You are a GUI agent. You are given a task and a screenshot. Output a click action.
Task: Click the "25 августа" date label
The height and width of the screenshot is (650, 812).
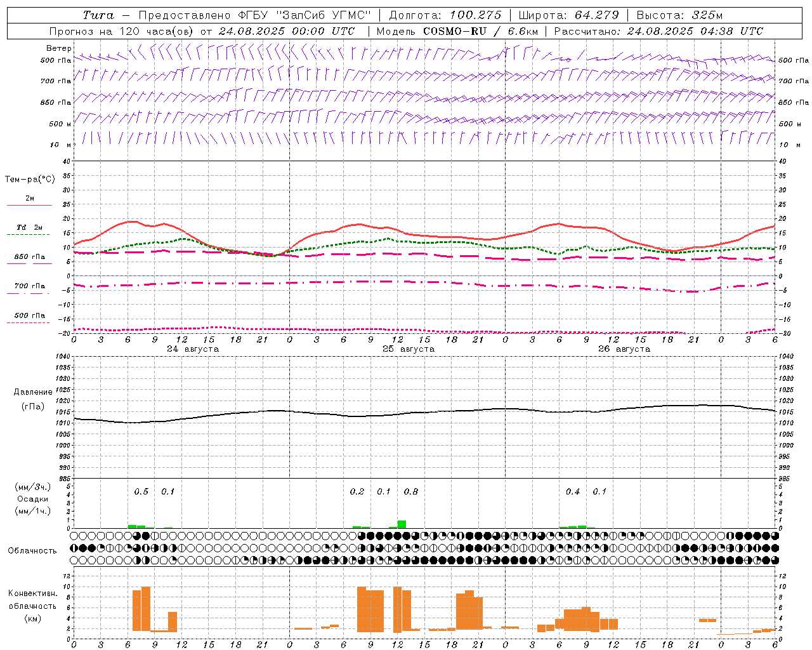[409, 349]
